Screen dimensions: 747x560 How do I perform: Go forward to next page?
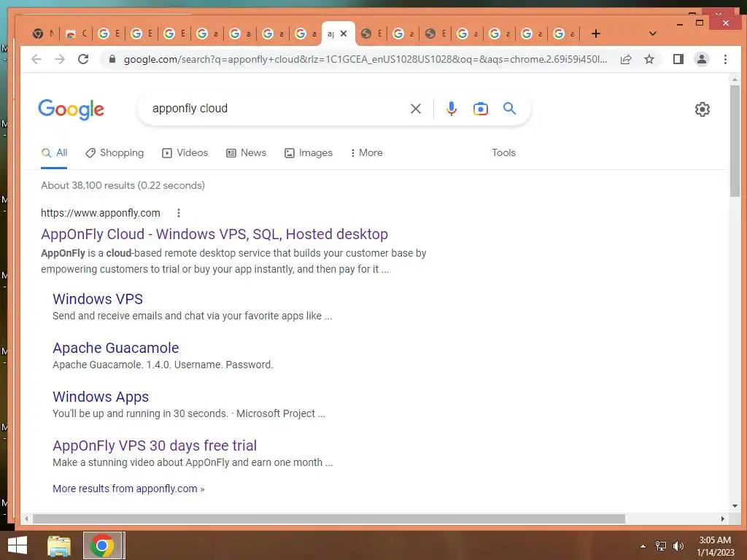tap(60, 59)
